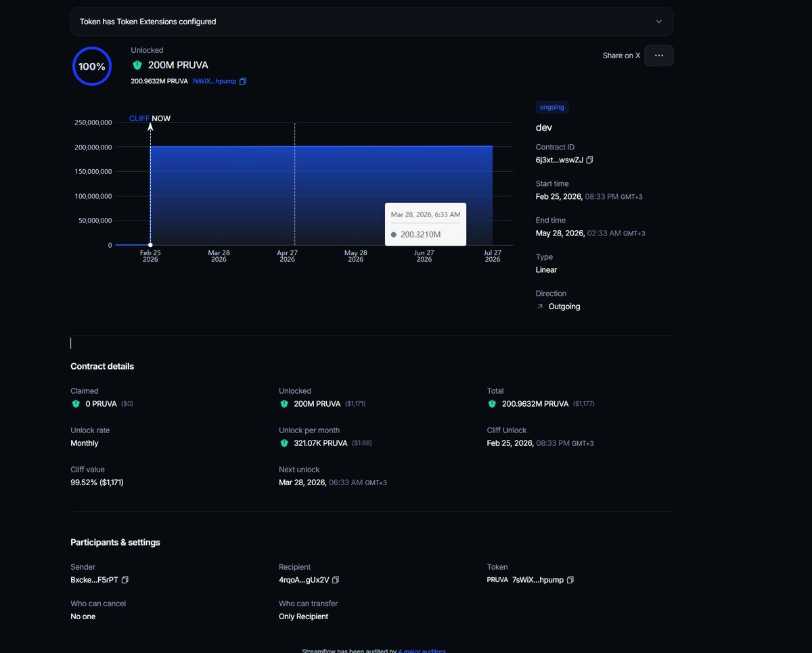
Task: Click the Type value Linear
Action: tap(547, 269)
